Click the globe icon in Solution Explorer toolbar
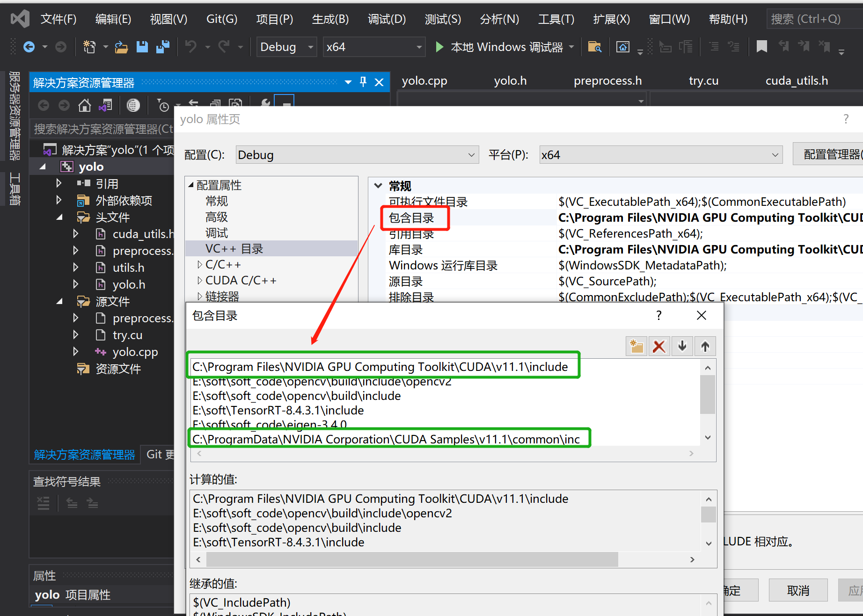The image size is (863, 616). 133,106
